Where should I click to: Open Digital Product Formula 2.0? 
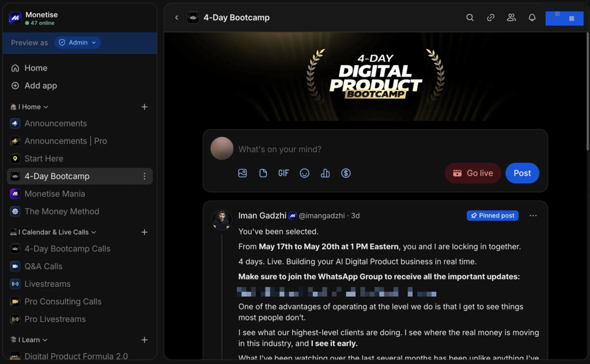coord(80,356)
